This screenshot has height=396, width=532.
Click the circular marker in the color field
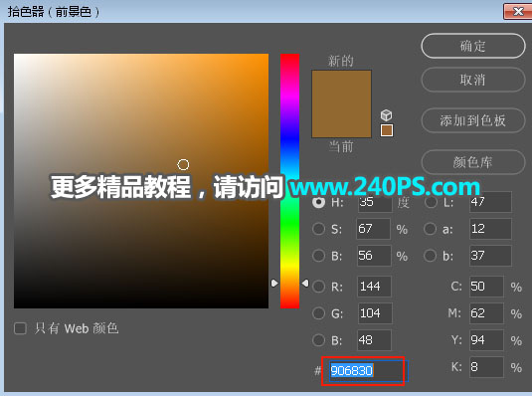tap(183, 165)
